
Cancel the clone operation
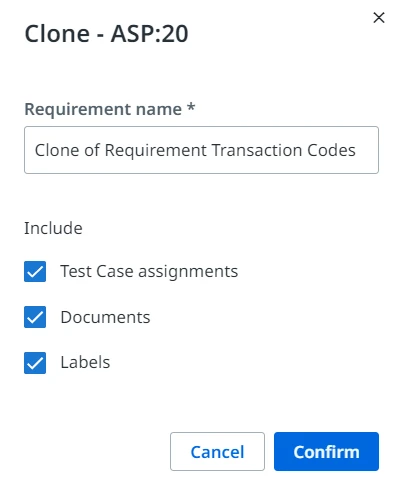click(217, 452)
